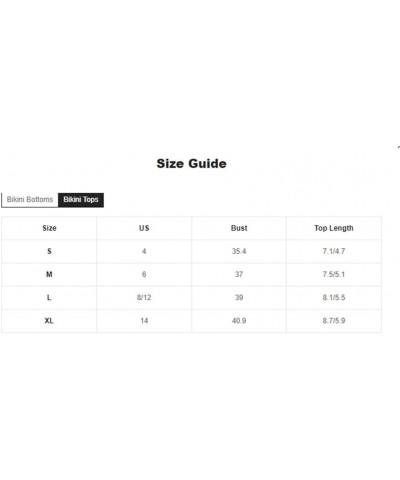Click the top length 8.7/5.9 cell
The height and width of the screenshot is (480, 400).
coord(334,321)
